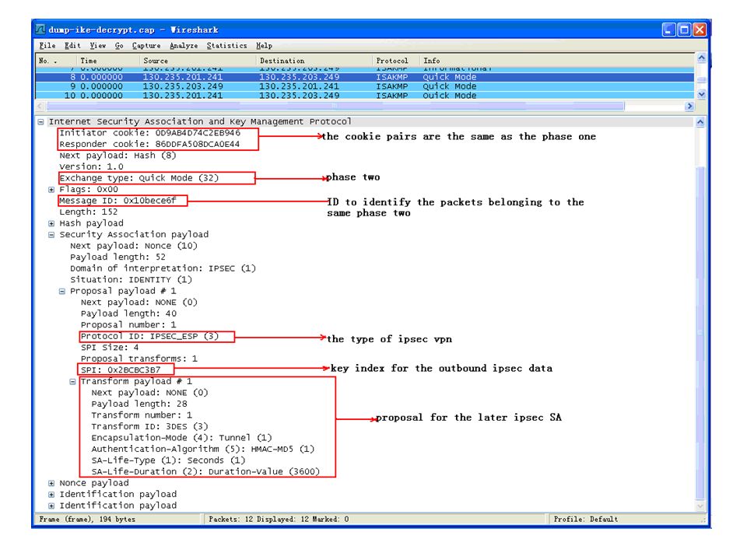This screenshot has width=747, height=560.
Task: Select Encapsulation-Mode (4): Tunnel line
Action: [x=181, y=438]
